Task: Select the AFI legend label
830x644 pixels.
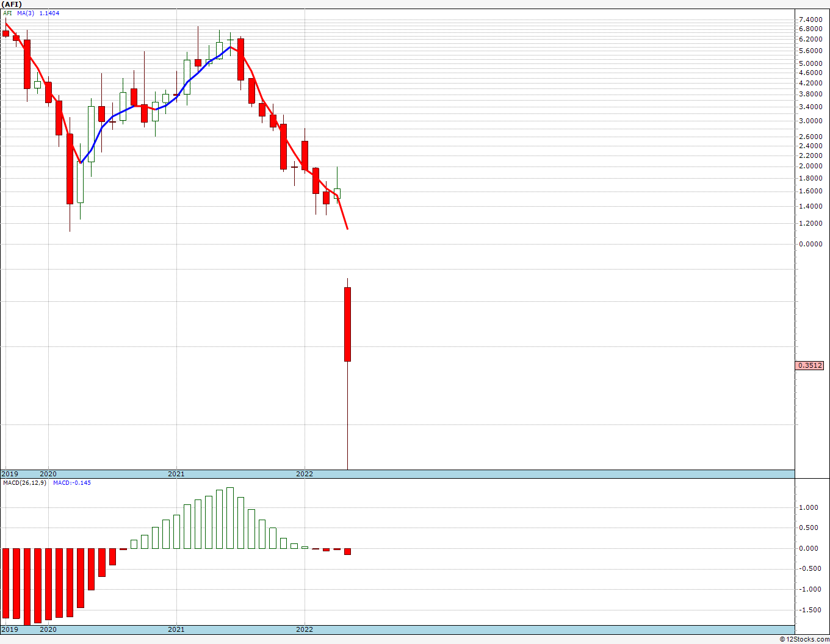Action: (x=7, y=13)
